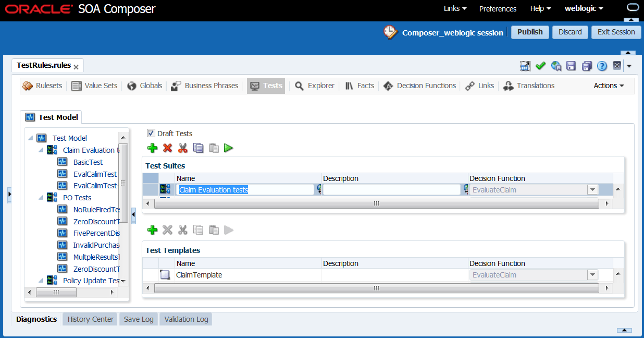Open the Translations tab
This screenshot has width=644, height=338.
click(x=529, y=86)
